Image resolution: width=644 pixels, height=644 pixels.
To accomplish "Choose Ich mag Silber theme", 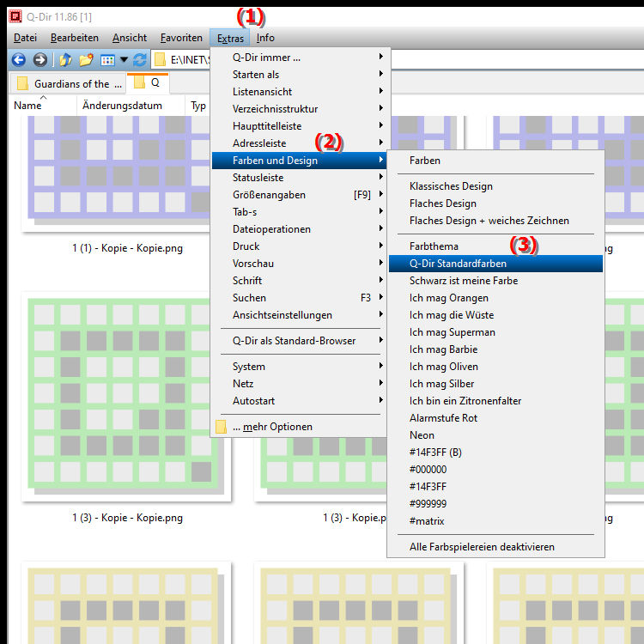I will click(x=495, y=384).
